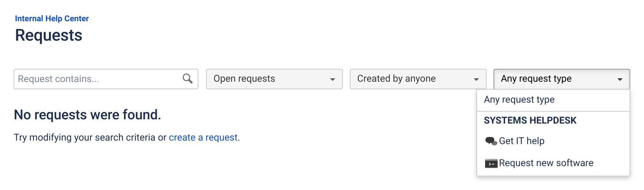Expand the 'Created by anyone' dropdown
The width and height of the screenshot is (644, 190).
click(418, 79)
